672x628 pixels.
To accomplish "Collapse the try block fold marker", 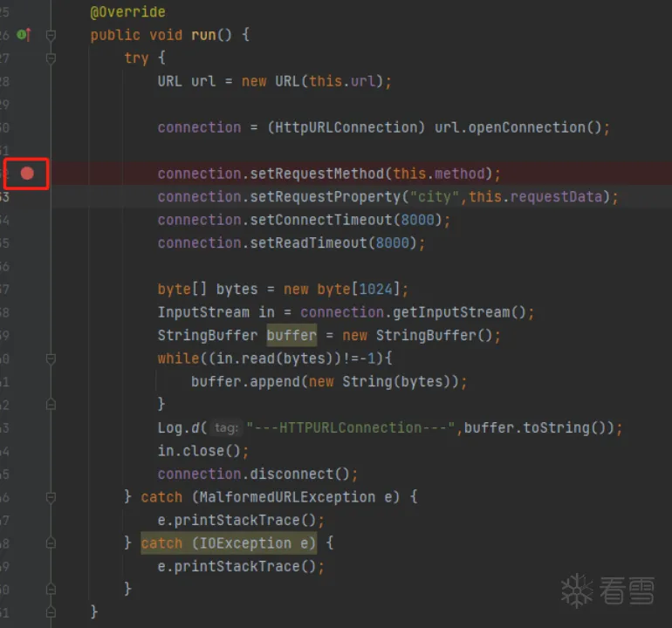I will coord(51,58).
